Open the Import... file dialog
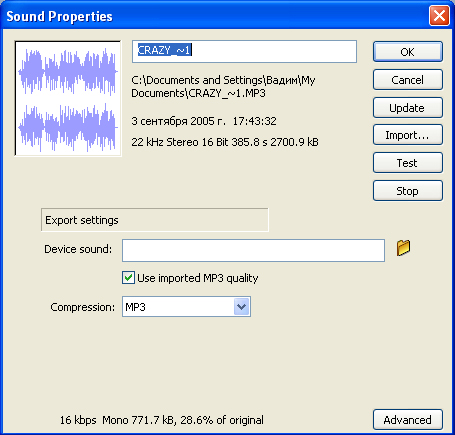 pyautogui.click(x=408, y=135)
